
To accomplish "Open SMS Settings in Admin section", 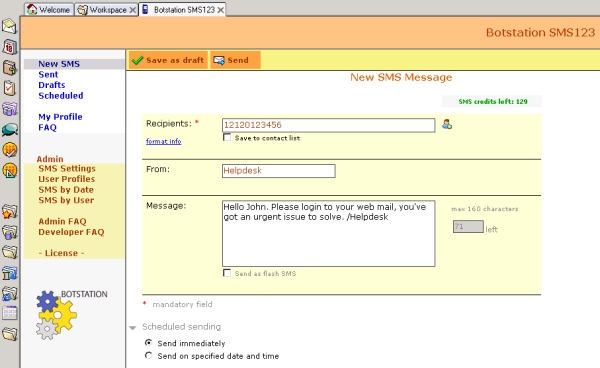I will 67,169.
